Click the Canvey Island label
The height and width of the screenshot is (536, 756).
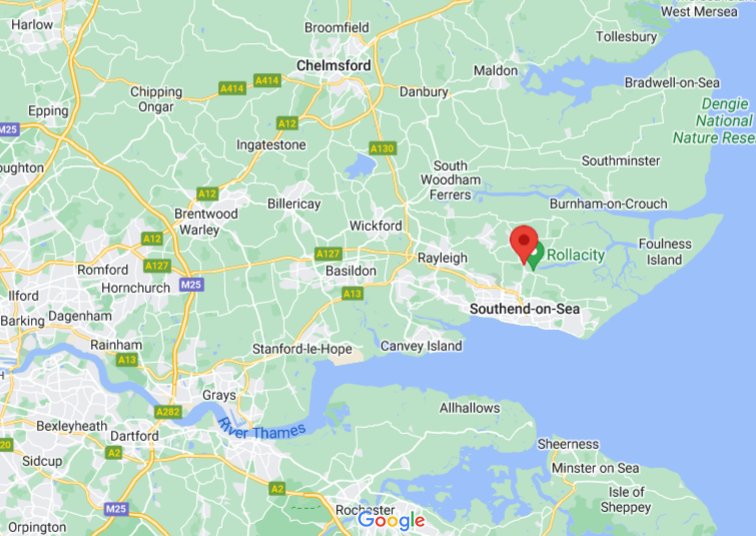point(421,346)
